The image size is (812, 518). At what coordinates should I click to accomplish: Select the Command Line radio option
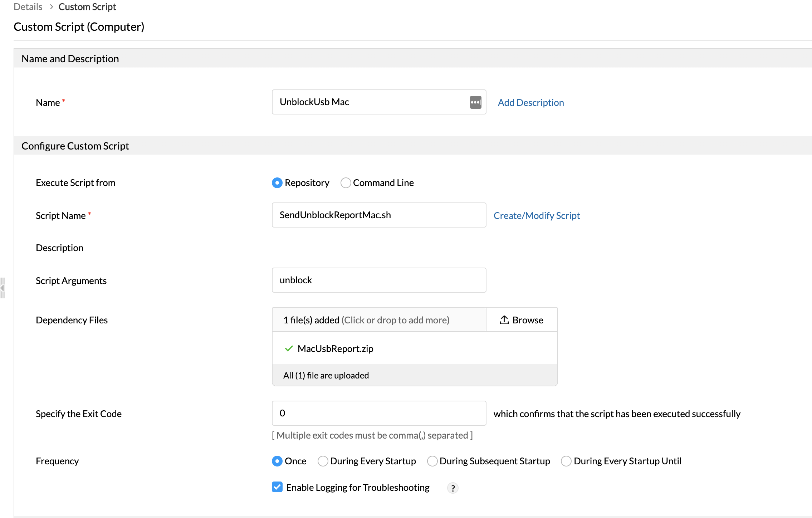[346, 183]
